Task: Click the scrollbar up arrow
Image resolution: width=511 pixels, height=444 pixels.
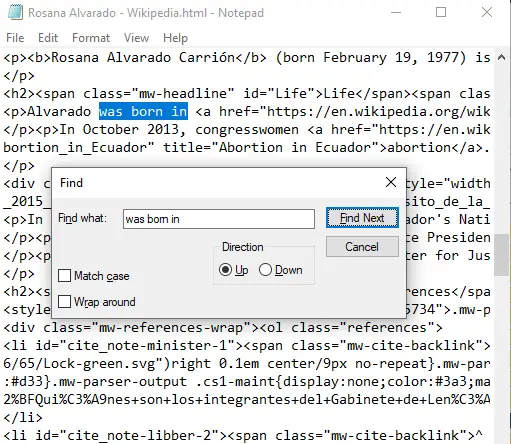Action: pos(501,57)
